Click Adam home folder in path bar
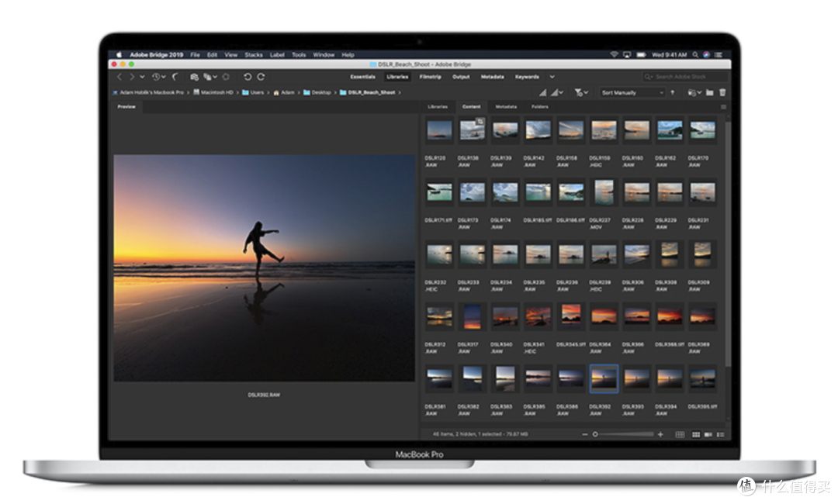The height and width of the screenshot is (504, 838). pyautogui.click(x=284, y=92)
